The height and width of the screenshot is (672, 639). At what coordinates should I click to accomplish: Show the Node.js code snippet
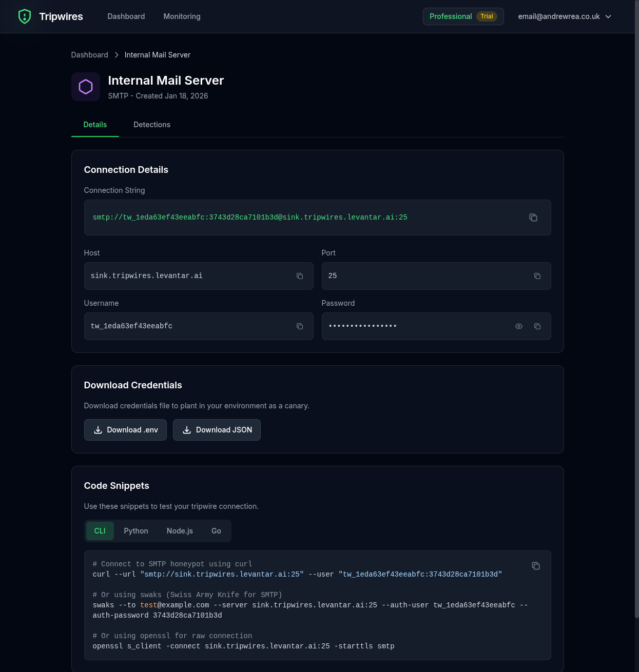tap(180, 531)
